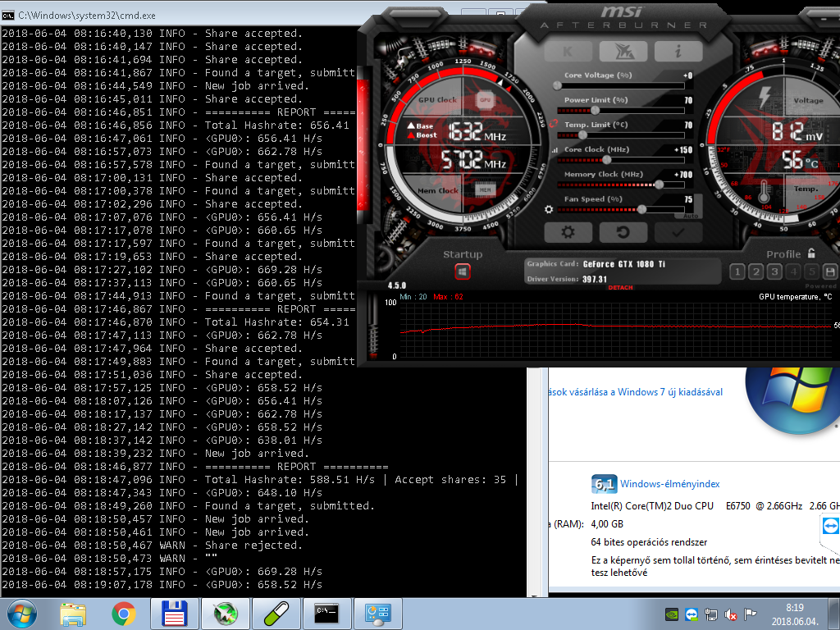Open the Action Center flag icon
Screen dimensions: 840x630
coord(750,614)
